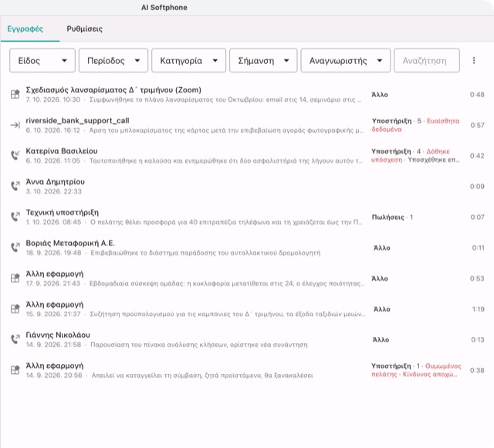Screen dimensions: 494x448
Task: Click summary text starting Άρση του μπλοκαρίσματος
Action: (x=226, y=130)
